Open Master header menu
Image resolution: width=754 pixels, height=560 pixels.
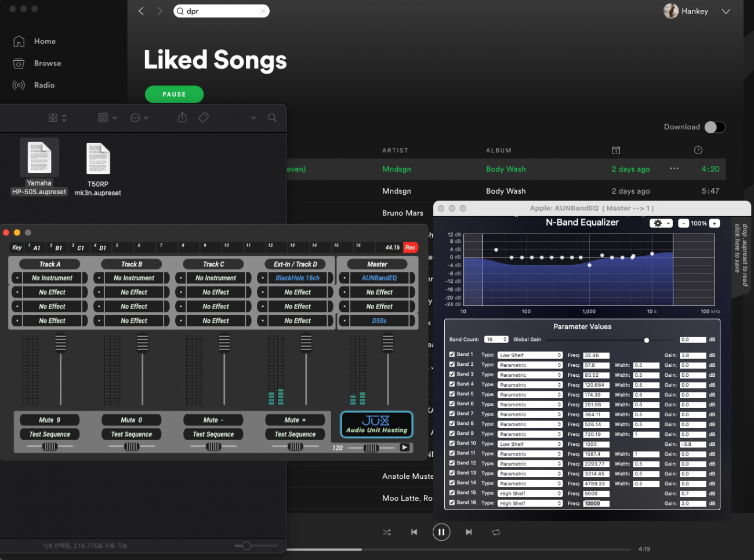tap(377, 264)
